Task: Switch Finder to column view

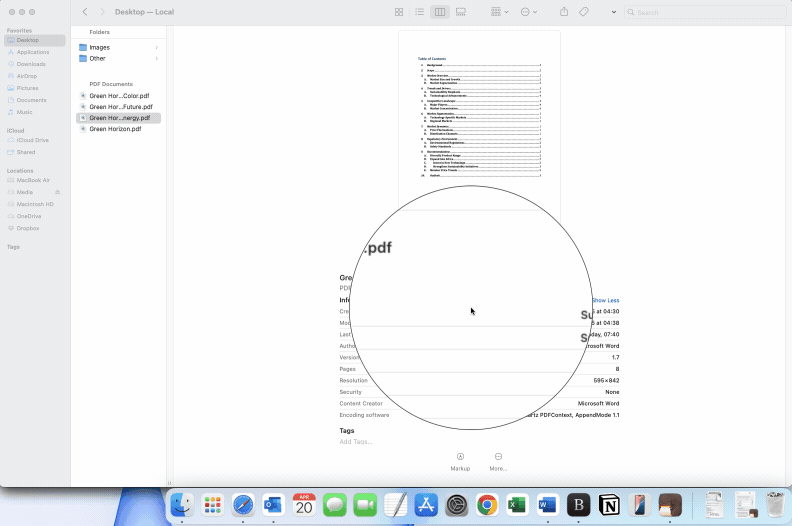Action: tap(440, 12)
